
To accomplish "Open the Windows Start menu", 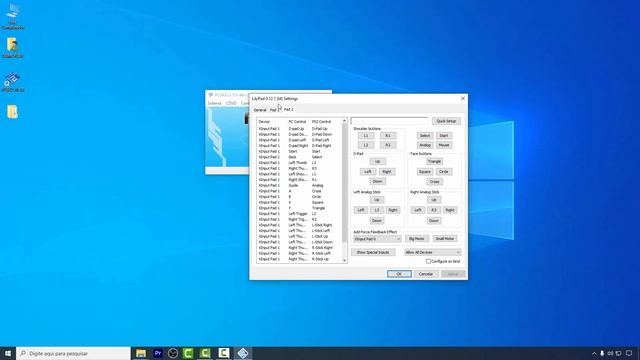I will coord(8,353).
